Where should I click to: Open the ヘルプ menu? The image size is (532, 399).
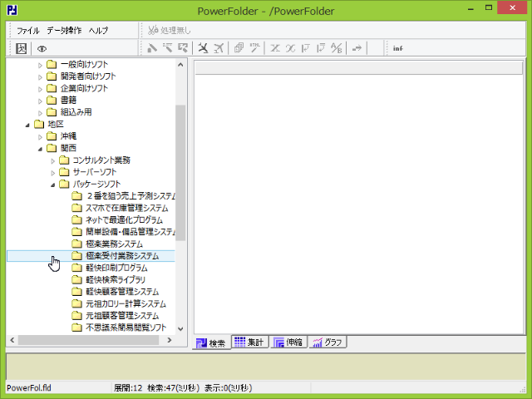98,31
